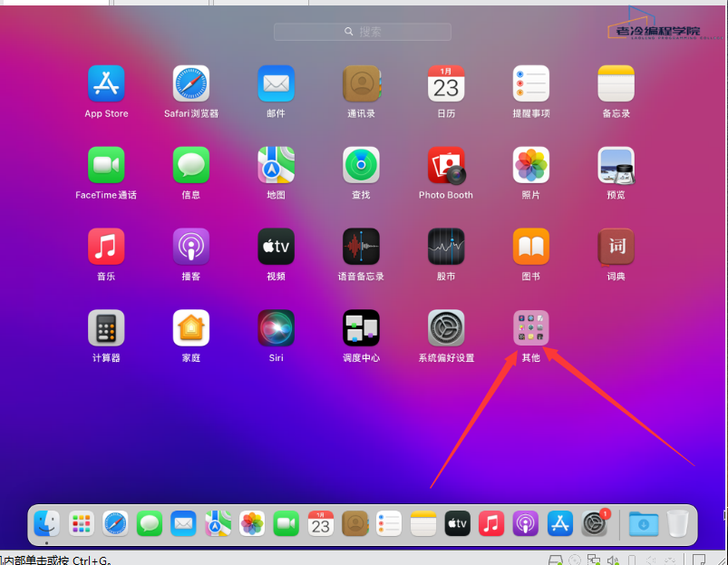Open the 词典 (Dictionary) app
728x565 pixels.
[x=616, y=246]
